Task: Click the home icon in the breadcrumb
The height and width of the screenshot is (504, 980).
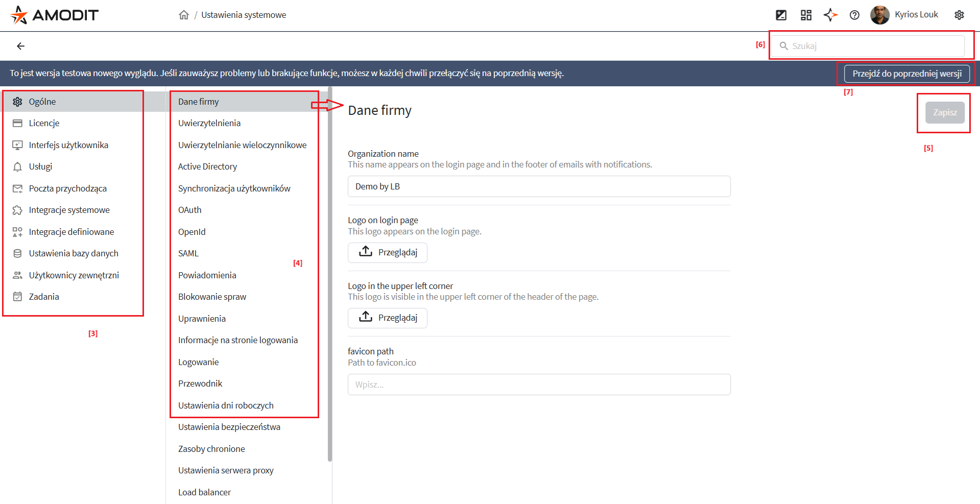Action: (184, 15)
